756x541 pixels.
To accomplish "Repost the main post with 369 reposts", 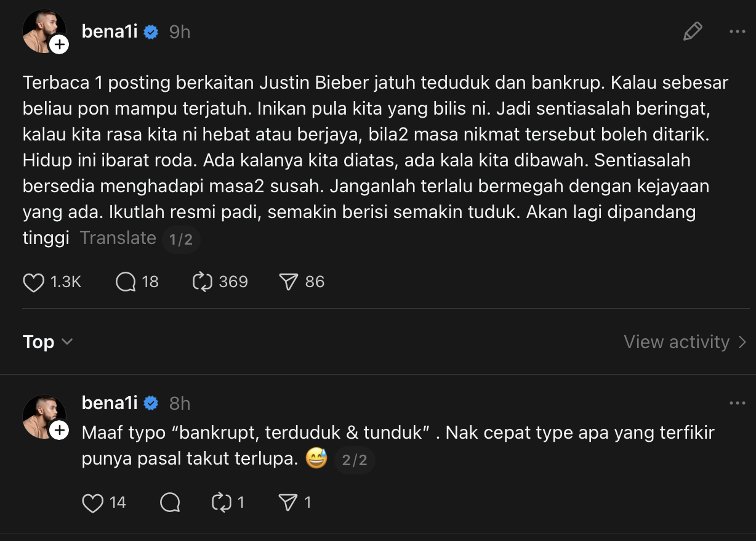I will 203,282.
